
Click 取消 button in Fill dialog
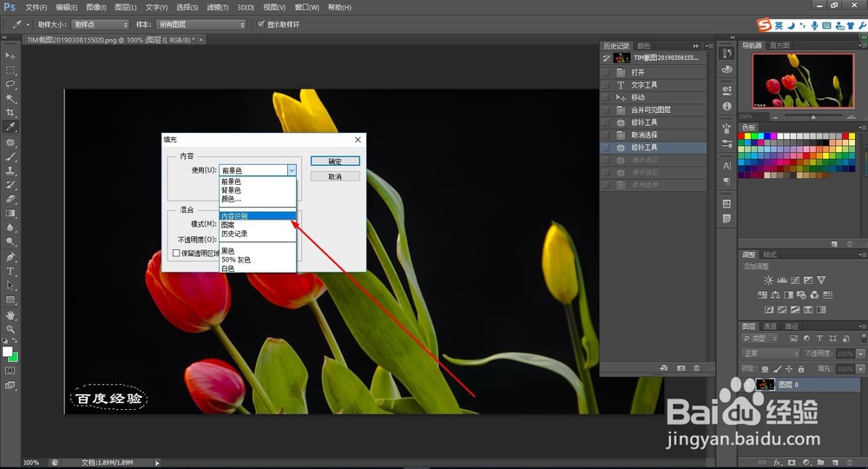[335, 176]
